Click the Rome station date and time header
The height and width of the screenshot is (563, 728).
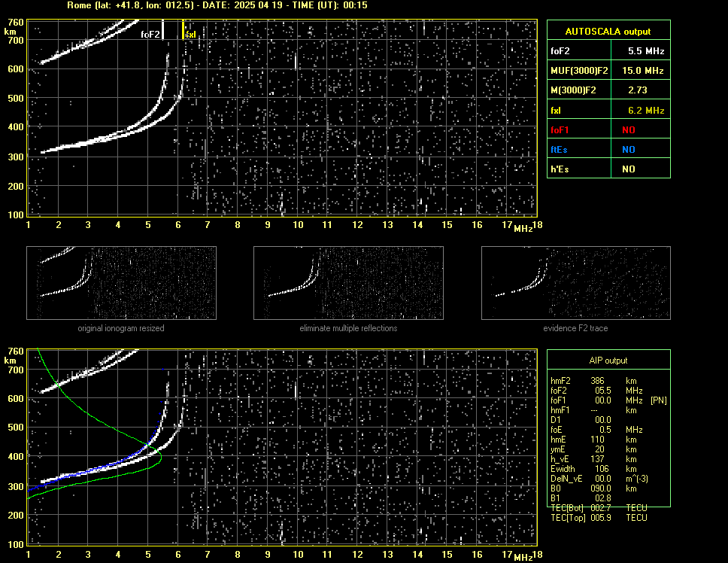pyautogui.click(x=217, y=5)
